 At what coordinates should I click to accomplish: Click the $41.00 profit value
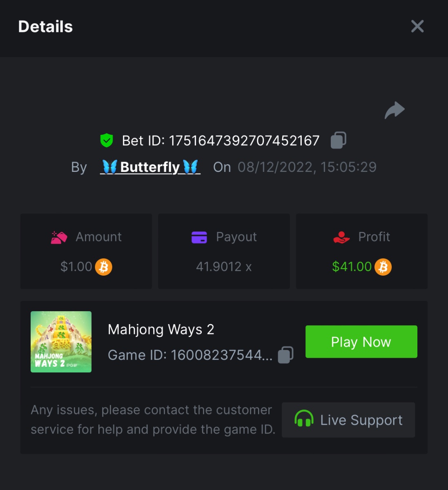[x=352, y=267]
